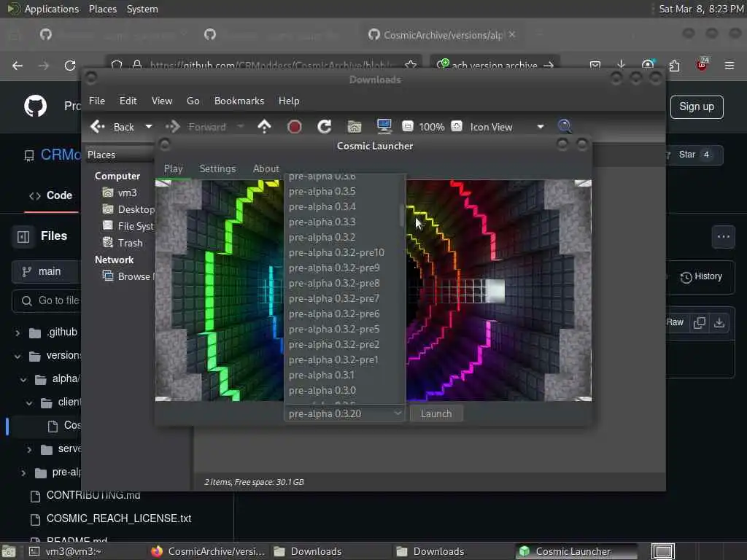Open the main branch selector on GitHub
Viewport: 747px width, 560px height.
point(47,272)
